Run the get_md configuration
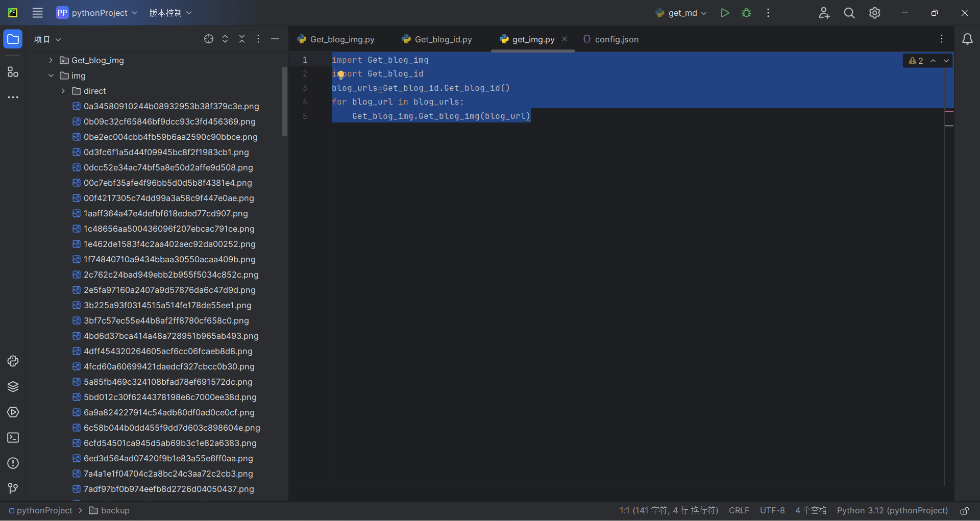The image size is (980, 521). pos(724,13)
